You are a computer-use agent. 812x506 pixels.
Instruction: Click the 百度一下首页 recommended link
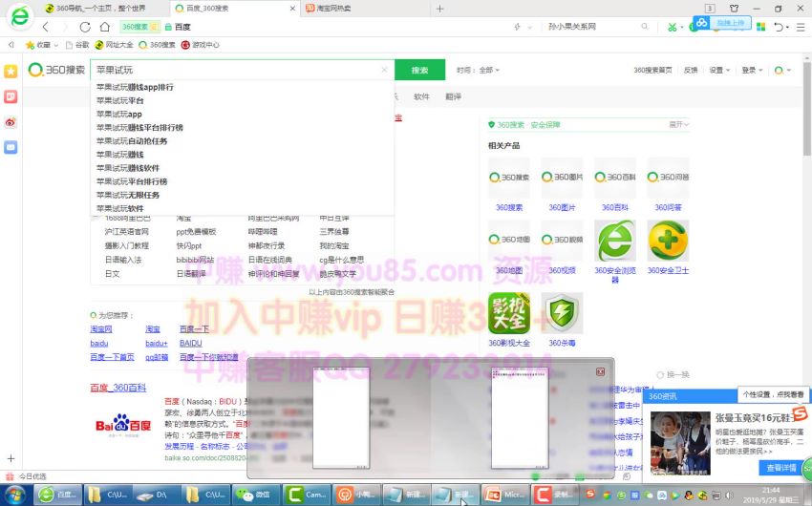click(x=112, y=357)
